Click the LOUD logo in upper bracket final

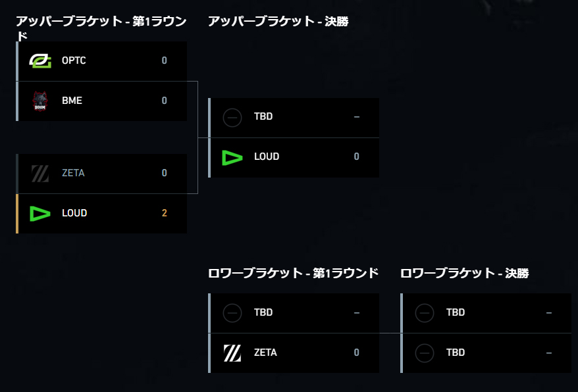point(232,157)
